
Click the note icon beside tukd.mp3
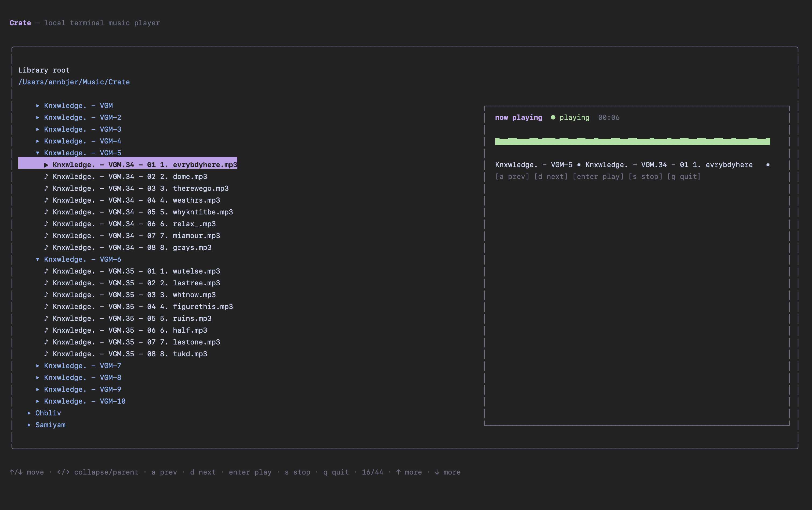(x=46, y=354)
